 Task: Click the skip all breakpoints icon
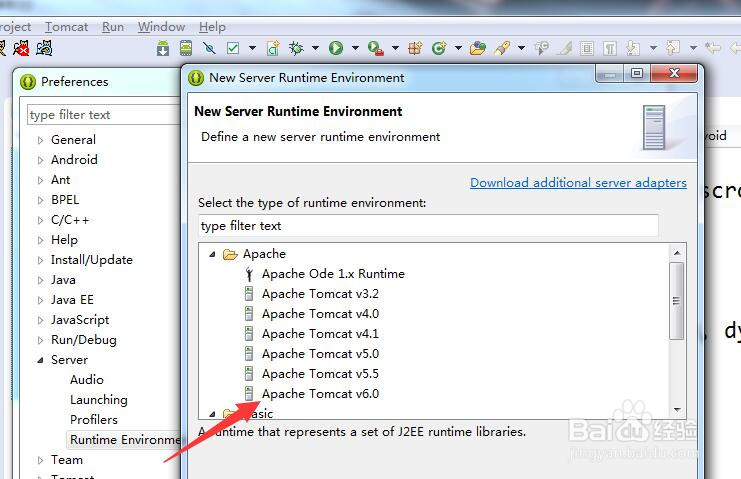tap(209, 48)
